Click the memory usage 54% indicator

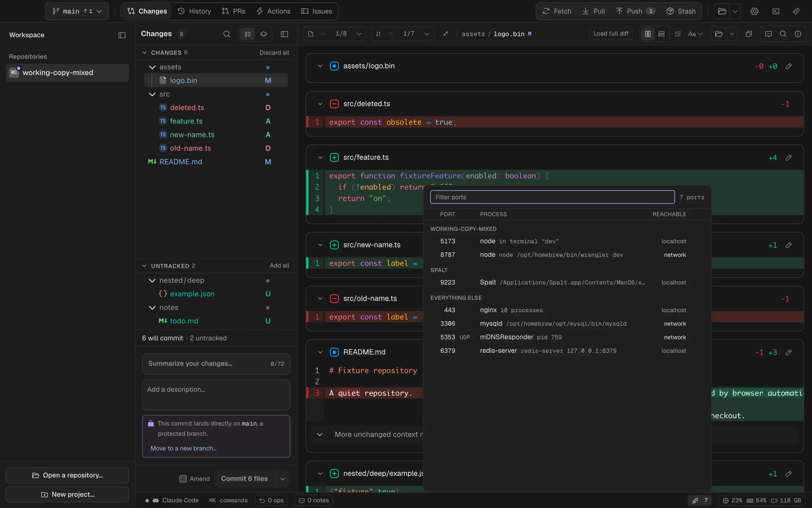click(757, 500)
